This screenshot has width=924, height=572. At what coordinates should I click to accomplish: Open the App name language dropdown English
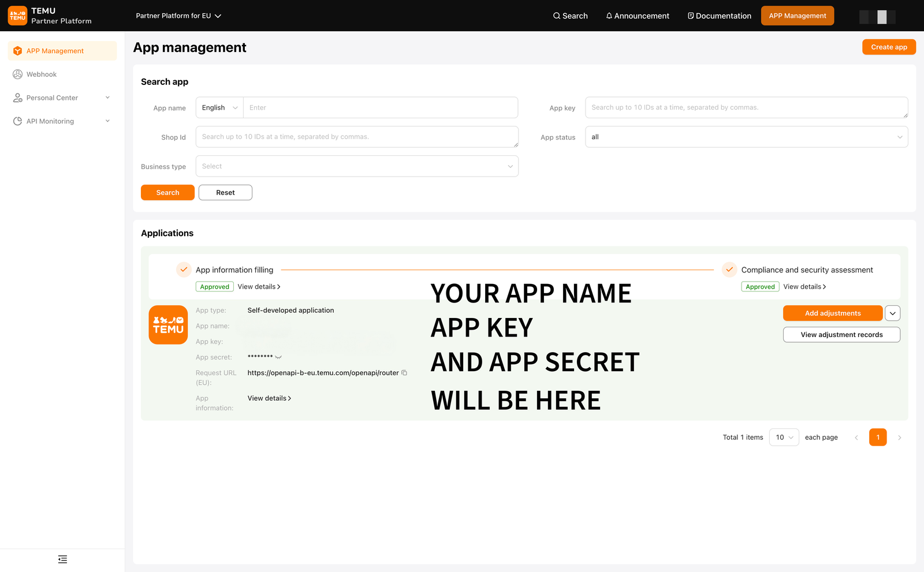(219, 107)
